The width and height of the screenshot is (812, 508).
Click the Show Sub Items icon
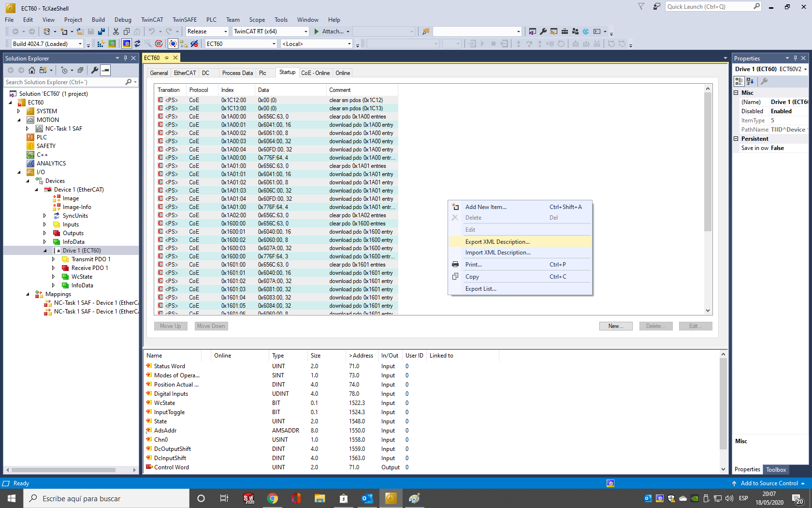click(x=184, y=44)
